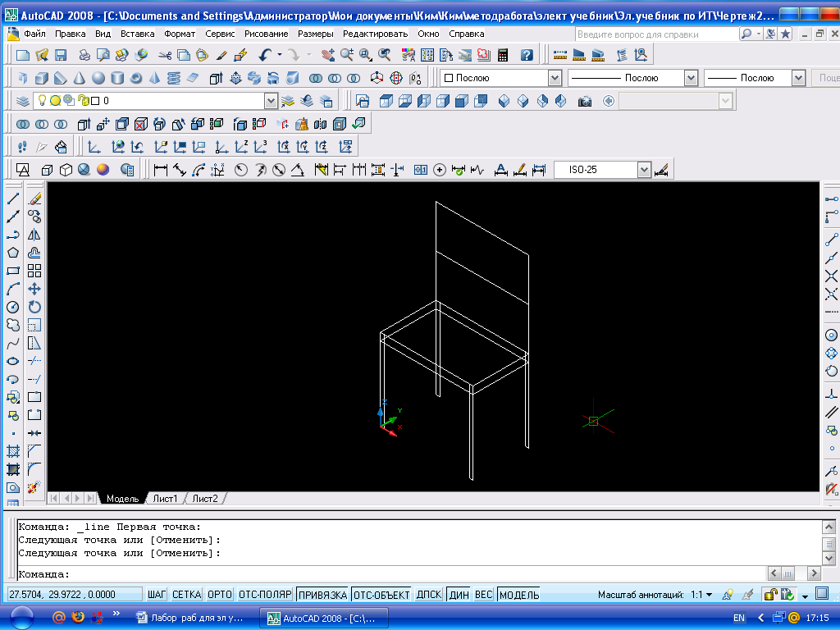This screenshot has height=630, width=840.
Task: Open the color Послою dropdown
Action: pyautogui.click(x=555, y=78)
